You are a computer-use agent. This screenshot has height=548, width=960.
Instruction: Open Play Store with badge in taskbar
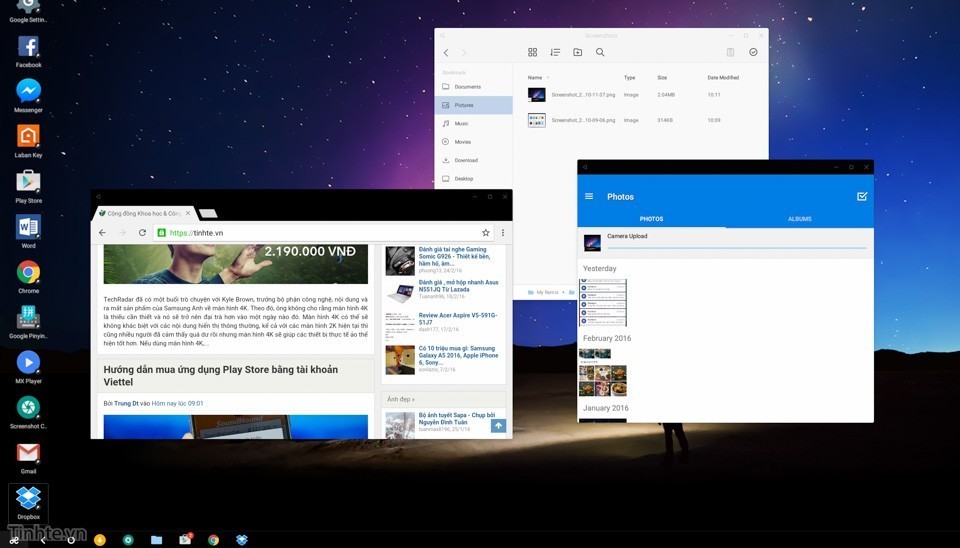(186, 539)
